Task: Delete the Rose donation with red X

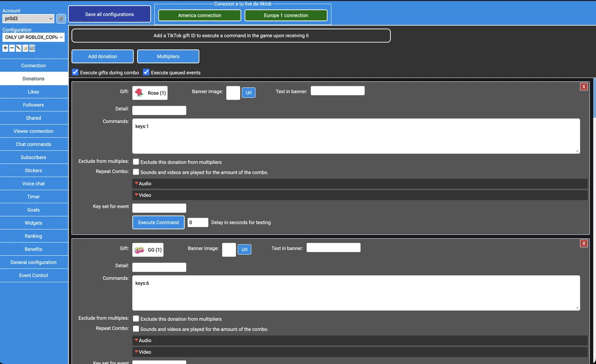Action: [x=584, y=86]
